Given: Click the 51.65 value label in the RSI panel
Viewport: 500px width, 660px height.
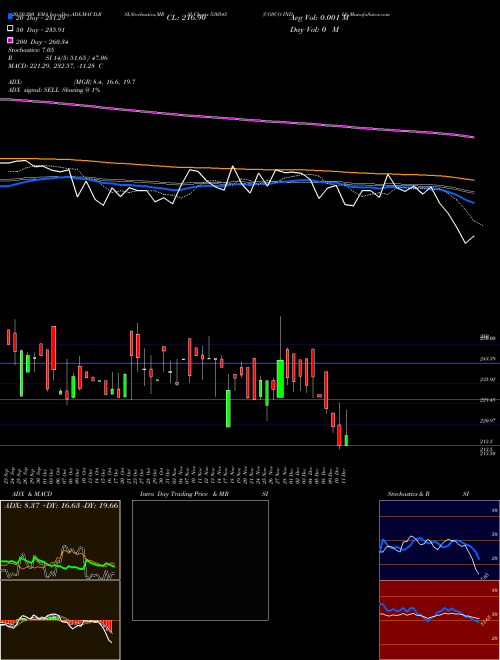Looking at the screenshot, I should coord(487,620).
